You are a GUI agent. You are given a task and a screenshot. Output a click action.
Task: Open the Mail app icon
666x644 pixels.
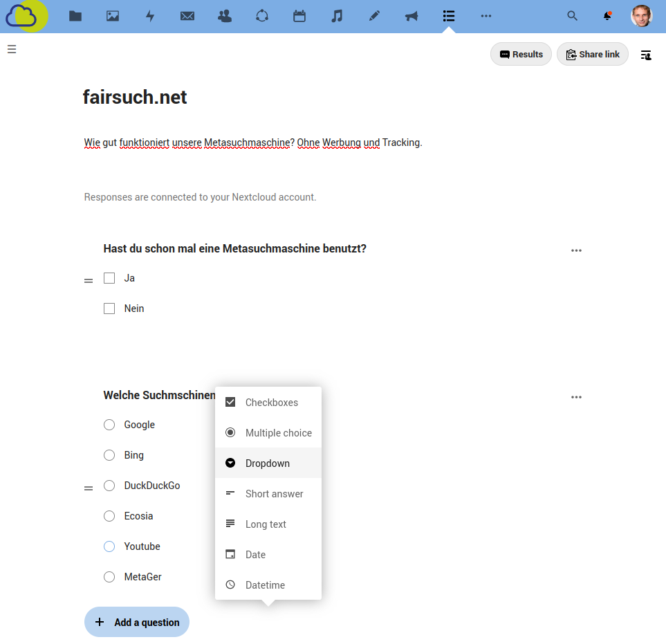pos(187,15)
